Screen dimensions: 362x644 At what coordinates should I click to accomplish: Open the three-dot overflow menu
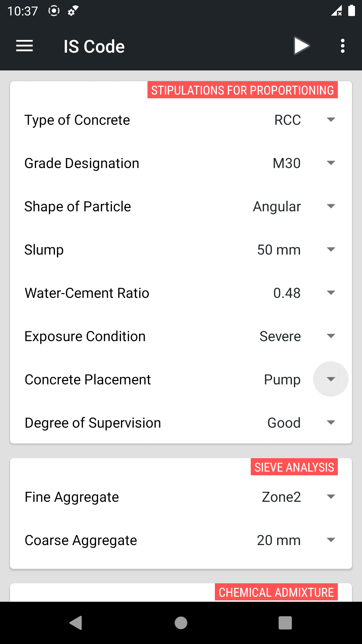(342, 46)
